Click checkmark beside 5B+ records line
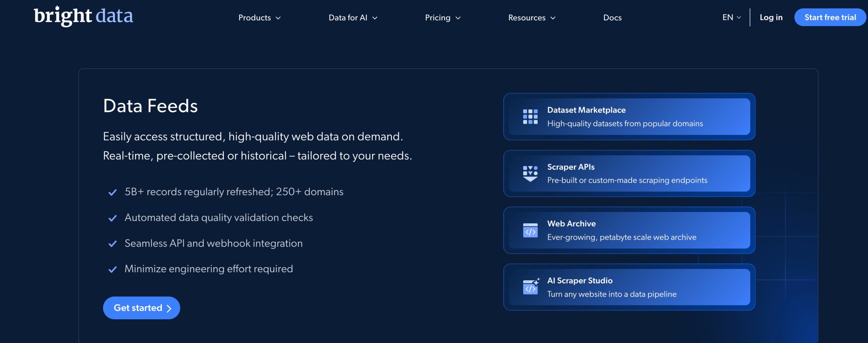Image resolution: width=868 pixels, height=343 pixels. click(113, 192)
